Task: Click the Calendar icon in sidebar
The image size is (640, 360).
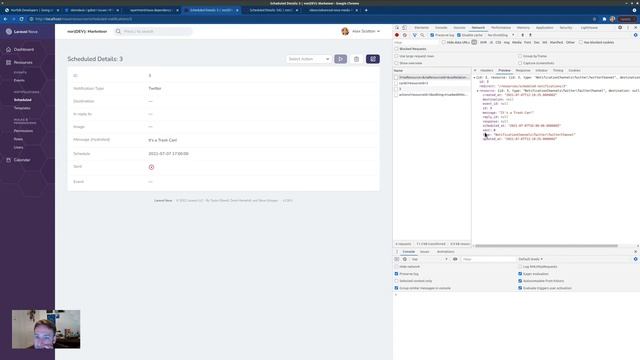Action: (x=9, y=160)
